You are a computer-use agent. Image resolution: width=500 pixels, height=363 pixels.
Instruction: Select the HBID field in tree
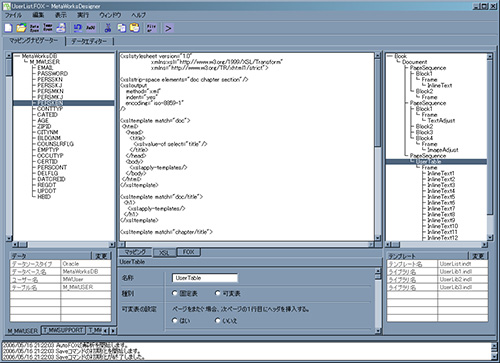44,197
